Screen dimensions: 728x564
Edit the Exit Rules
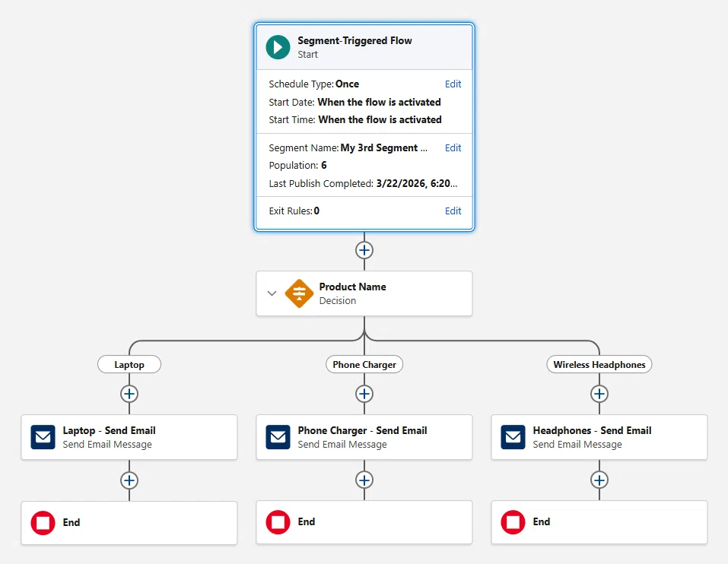coord(453,211)
